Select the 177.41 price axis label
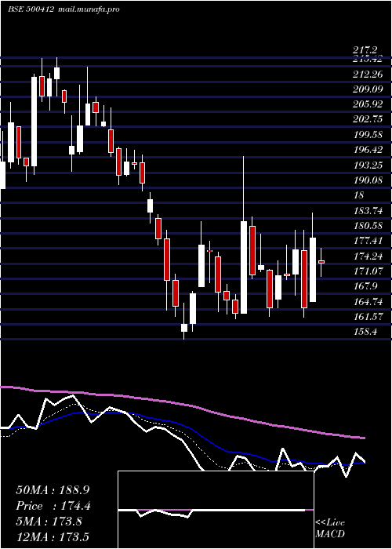The width and height of the screenshot is (392, 549). pos(368,241)
